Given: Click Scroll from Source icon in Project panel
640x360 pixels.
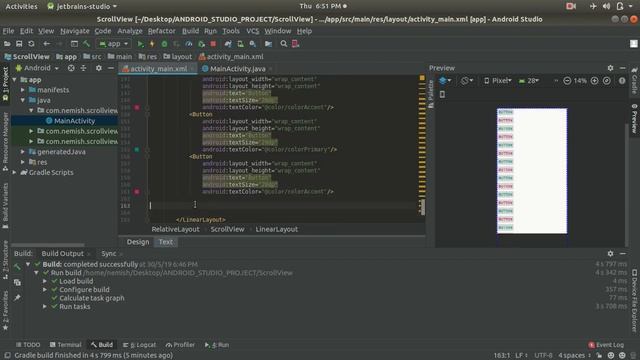Looking at the screenshot, I should click(71, 68).
